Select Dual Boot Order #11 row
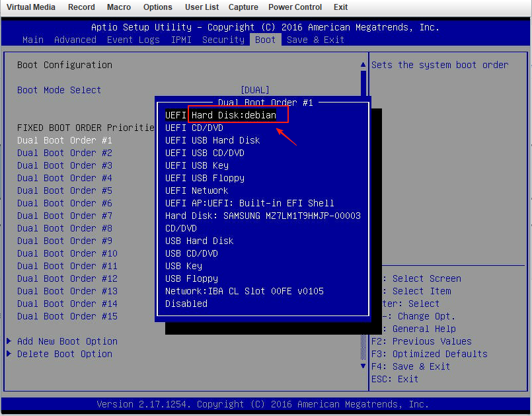532x416 pixels. [x=67, y=266]
